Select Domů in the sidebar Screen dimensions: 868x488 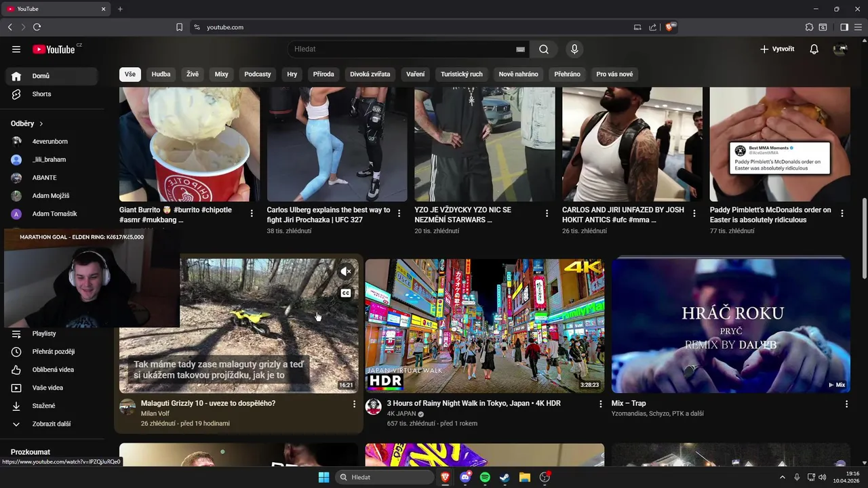tap(52, 76)
